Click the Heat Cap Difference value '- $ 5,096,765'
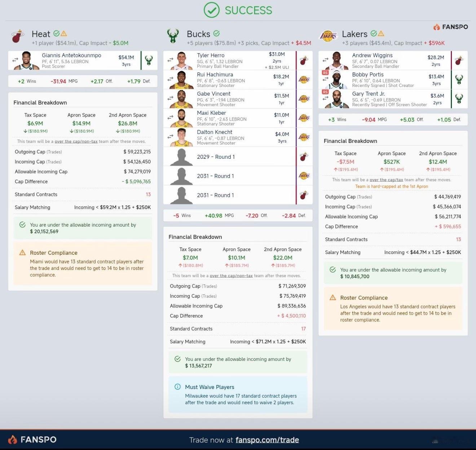 click(136, 182)
